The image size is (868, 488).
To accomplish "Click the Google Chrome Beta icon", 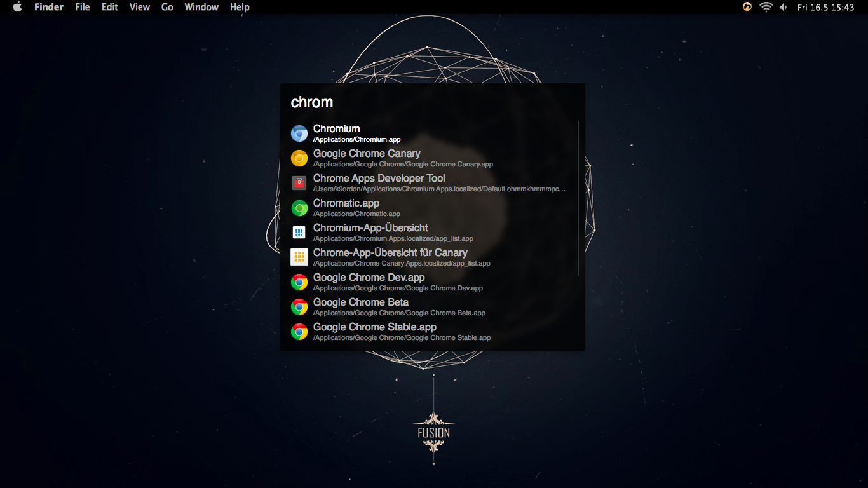I will (299, 307).
